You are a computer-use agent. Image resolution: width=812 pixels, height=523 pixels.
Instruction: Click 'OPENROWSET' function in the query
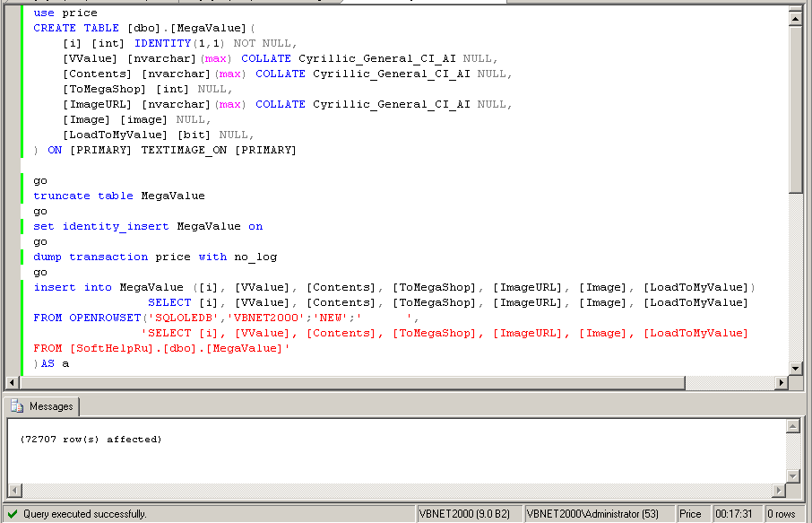click(105, 318)
